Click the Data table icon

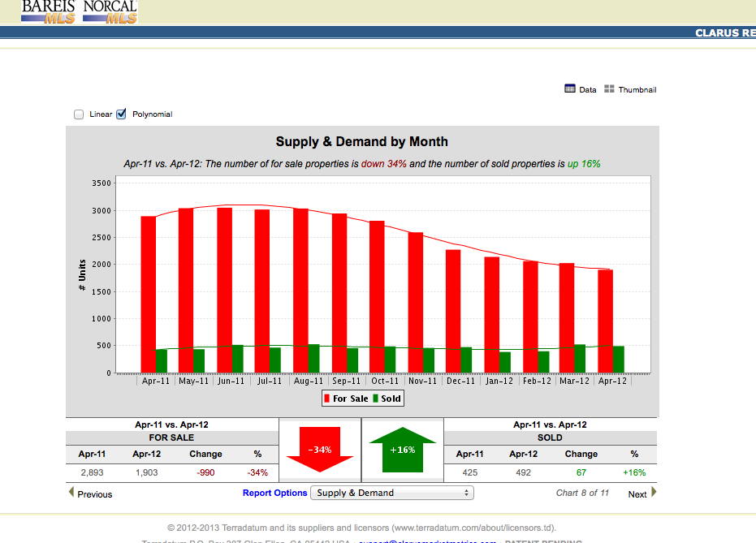click(570, 88)
